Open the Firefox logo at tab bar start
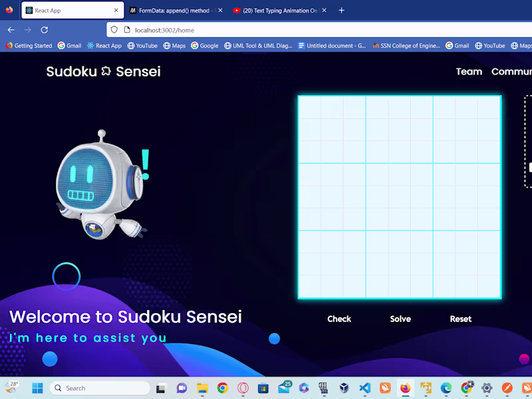This screenshot has height=399, width=532. tap(9, 9)
